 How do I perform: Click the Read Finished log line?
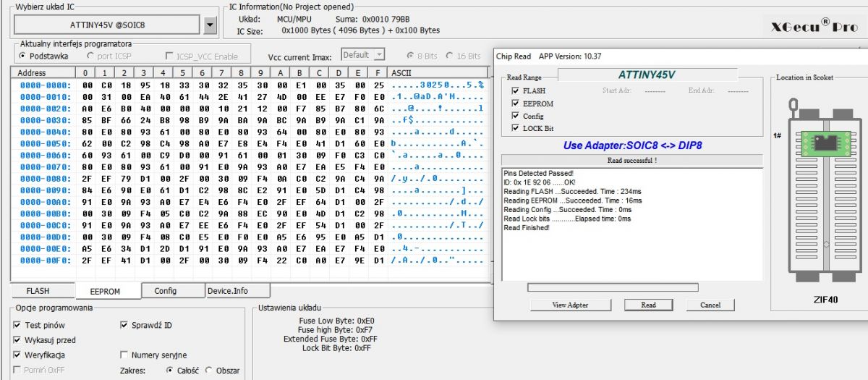(527, 228)
